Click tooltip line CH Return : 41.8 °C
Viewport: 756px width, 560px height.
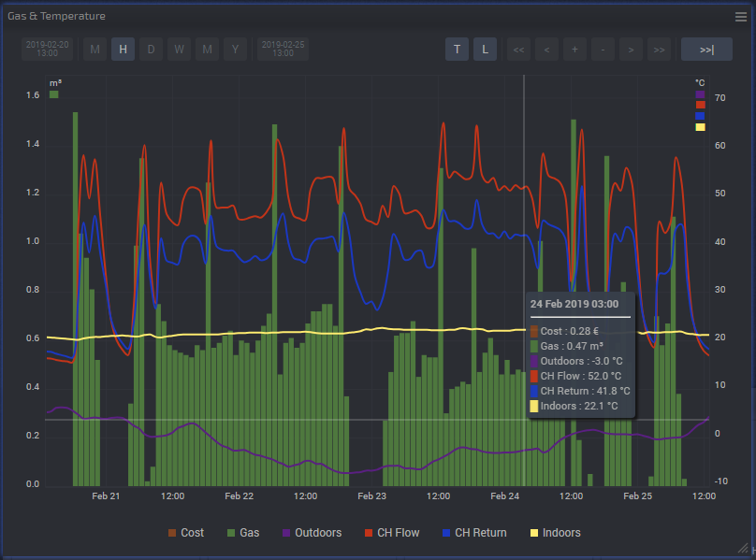580,391
